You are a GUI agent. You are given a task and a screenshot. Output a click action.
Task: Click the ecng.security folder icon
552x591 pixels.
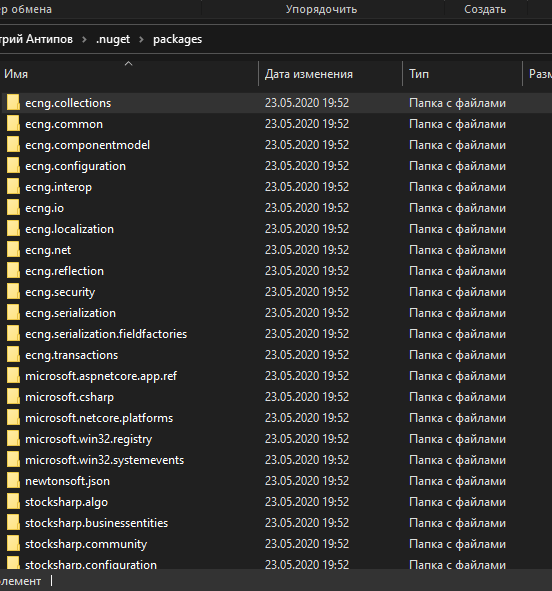pos(13,292)
